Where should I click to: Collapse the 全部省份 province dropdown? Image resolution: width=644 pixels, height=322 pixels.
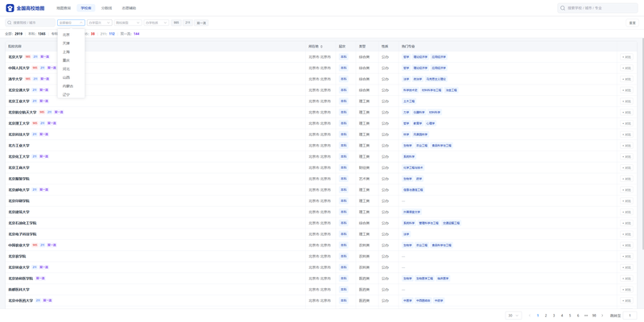click(x=71, y=23)
